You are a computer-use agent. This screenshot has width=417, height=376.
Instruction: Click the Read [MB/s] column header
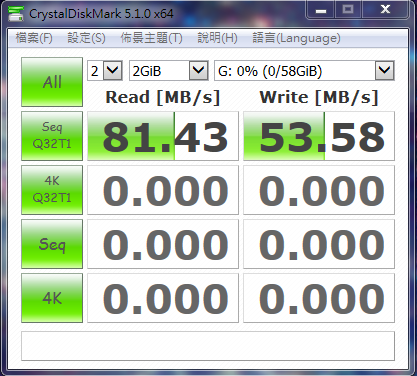coord(163,98)
